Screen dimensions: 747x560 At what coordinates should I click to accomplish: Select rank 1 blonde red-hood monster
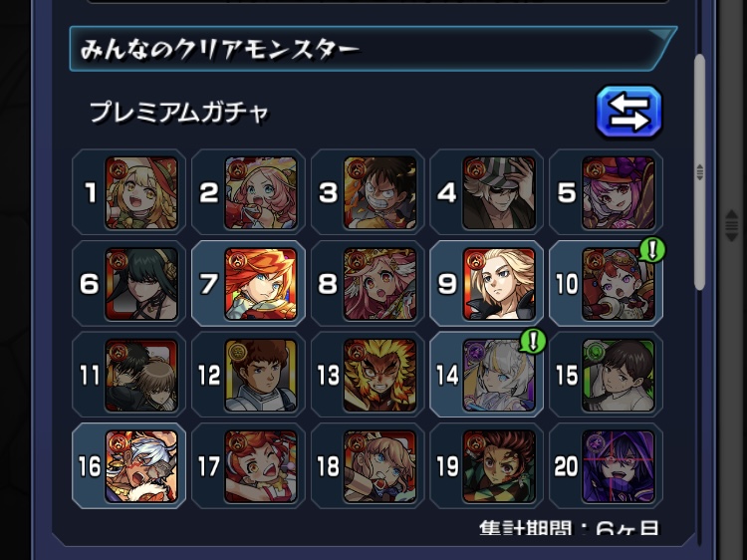(x=141, y=192)
